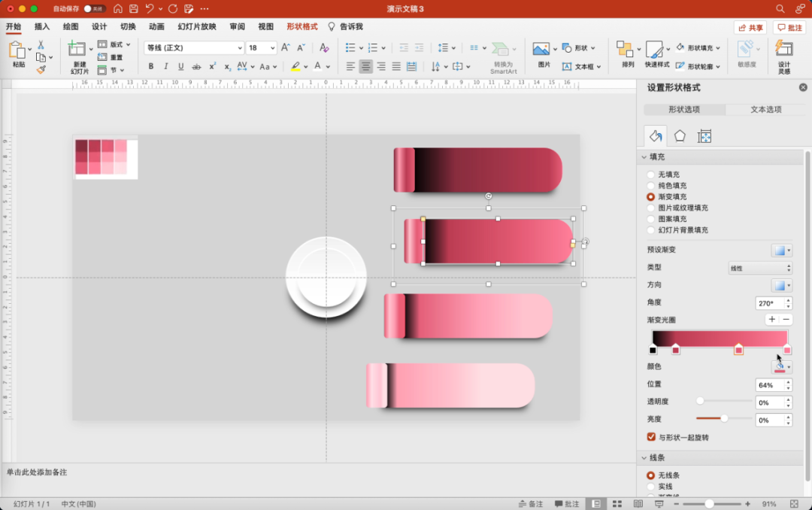
Task: Select the Gradient fill radio option
Action: (650, 197)
